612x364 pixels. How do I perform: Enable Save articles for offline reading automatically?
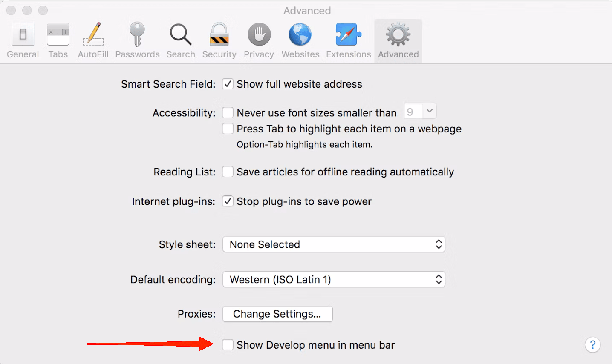click(228, 172)
